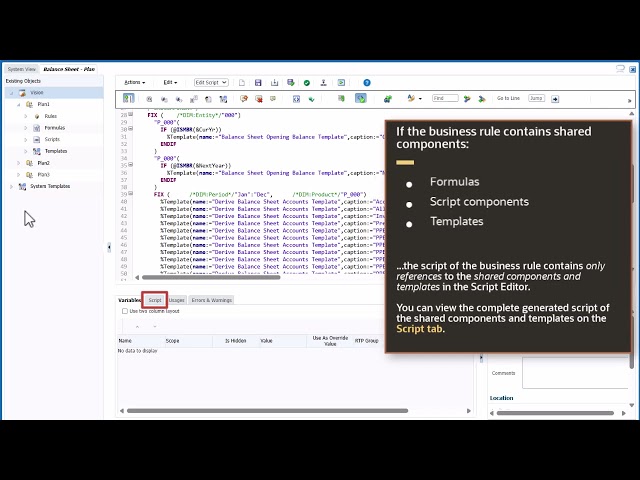640x480 pixels.
Task: Open the Actions dropdown menu
Action: pos(134,82)
